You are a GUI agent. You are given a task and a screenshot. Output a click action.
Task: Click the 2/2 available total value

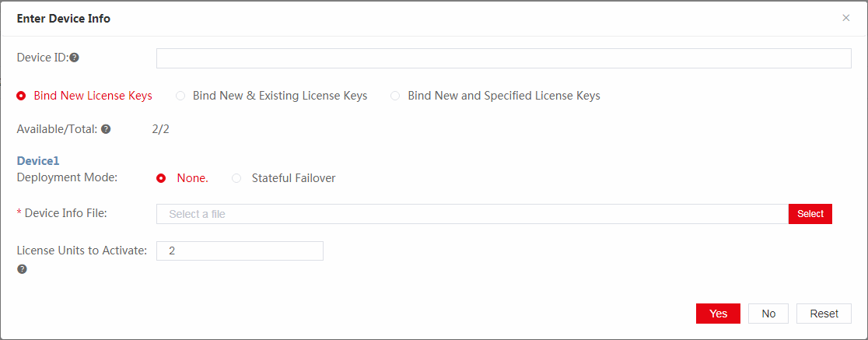coord(160,130)
